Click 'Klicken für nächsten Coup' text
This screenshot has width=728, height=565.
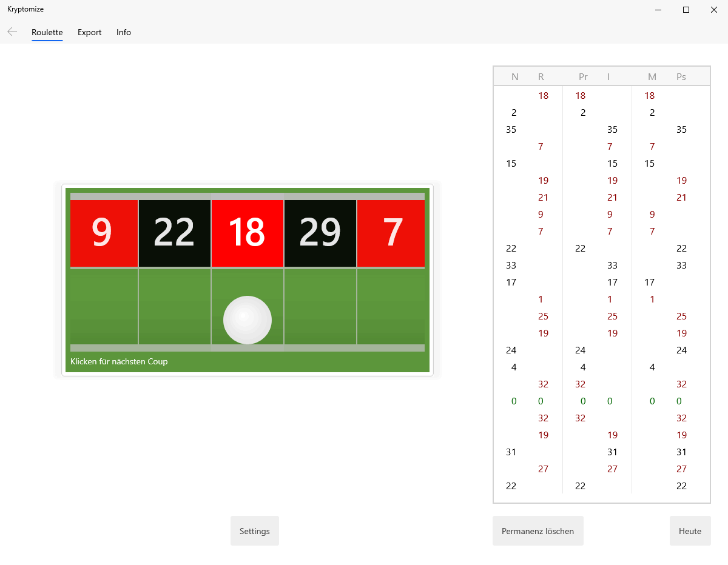pyautogui.click(x=119, y=361)
